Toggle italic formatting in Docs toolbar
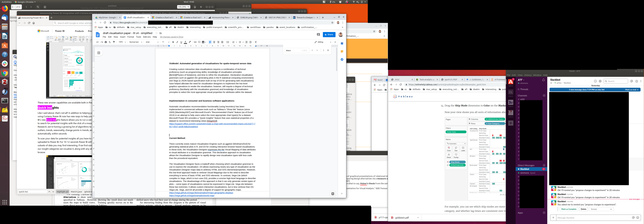 [x=177, y=42]
